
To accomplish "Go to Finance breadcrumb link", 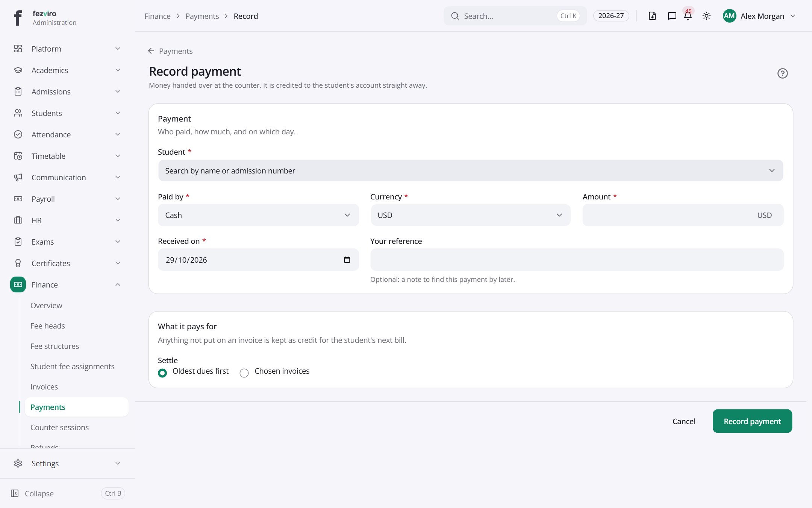I will tap(158, 16).
